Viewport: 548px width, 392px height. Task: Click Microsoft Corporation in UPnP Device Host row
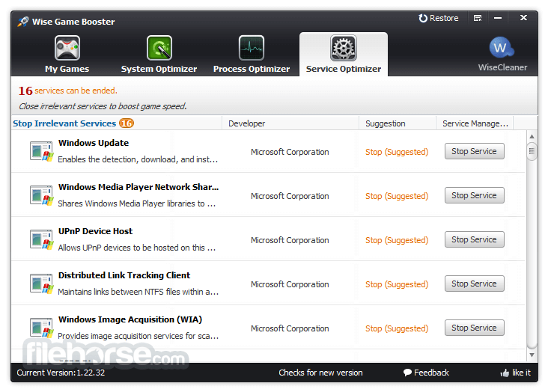pyautogui.click(x=290, y=240)
